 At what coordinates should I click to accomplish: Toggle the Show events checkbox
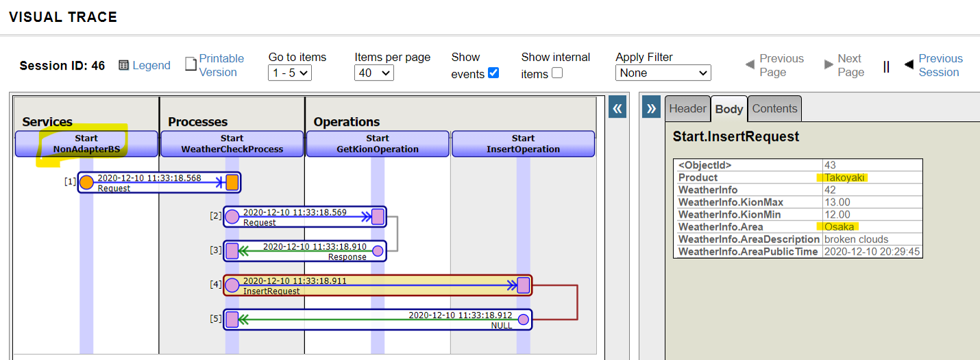493,73
